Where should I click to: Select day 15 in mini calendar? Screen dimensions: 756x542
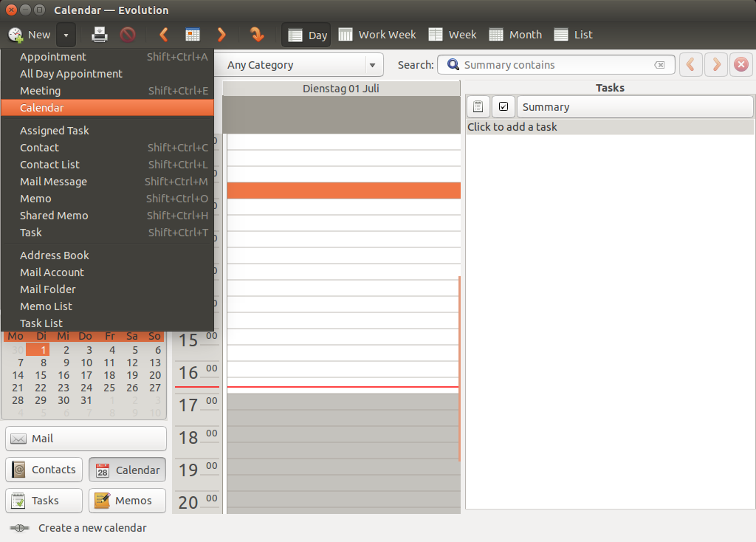tap(41, 375)
